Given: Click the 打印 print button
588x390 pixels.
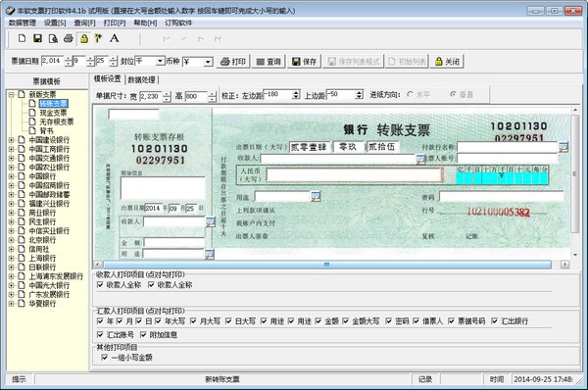Looking at the screenshot, I should pyautogui.click(x=233, y=61).
